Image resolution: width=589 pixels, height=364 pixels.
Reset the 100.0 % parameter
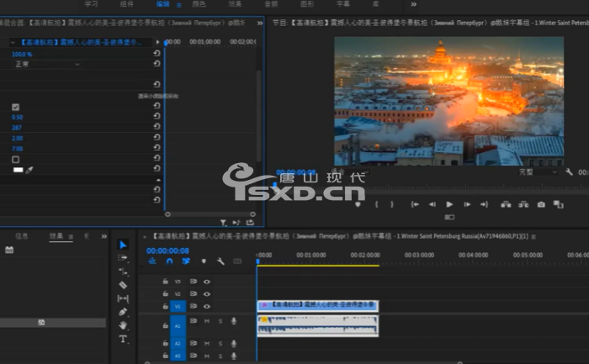pyautogui.click(x=157, y=53)
